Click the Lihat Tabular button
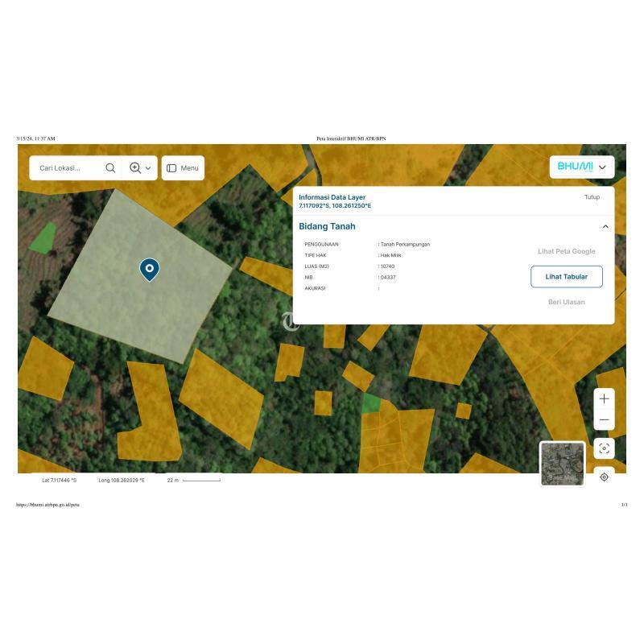 567,277
